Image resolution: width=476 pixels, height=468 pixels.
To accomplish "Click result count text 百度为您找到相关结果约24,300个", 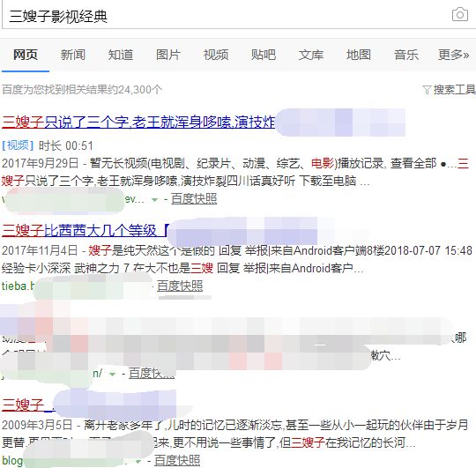I will pyautogui.click(x=82, y=90).
